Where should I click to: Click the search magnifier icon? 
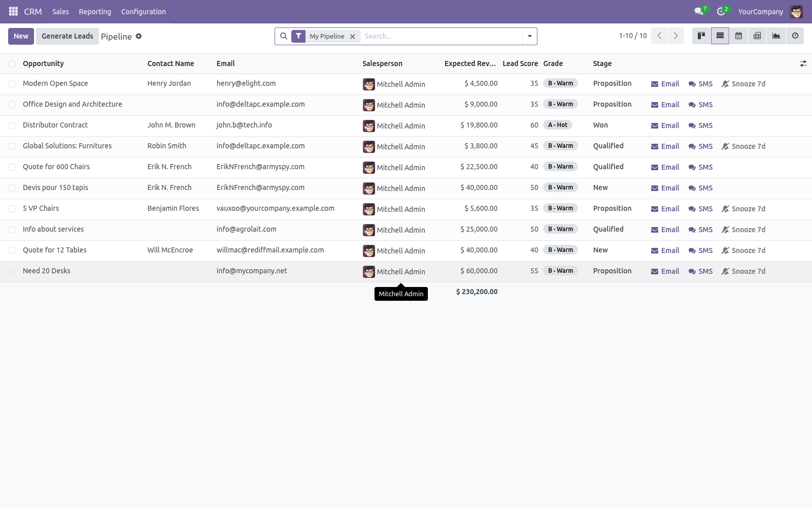coord(284,36)
